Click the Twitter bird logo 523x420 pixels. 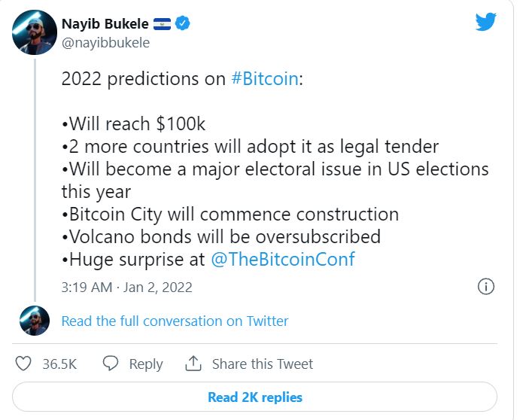click(485, 23)
